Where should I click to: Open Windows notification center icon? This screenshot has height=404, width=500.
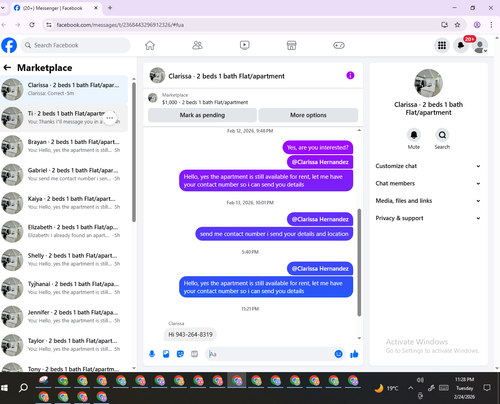pos(487,388)
